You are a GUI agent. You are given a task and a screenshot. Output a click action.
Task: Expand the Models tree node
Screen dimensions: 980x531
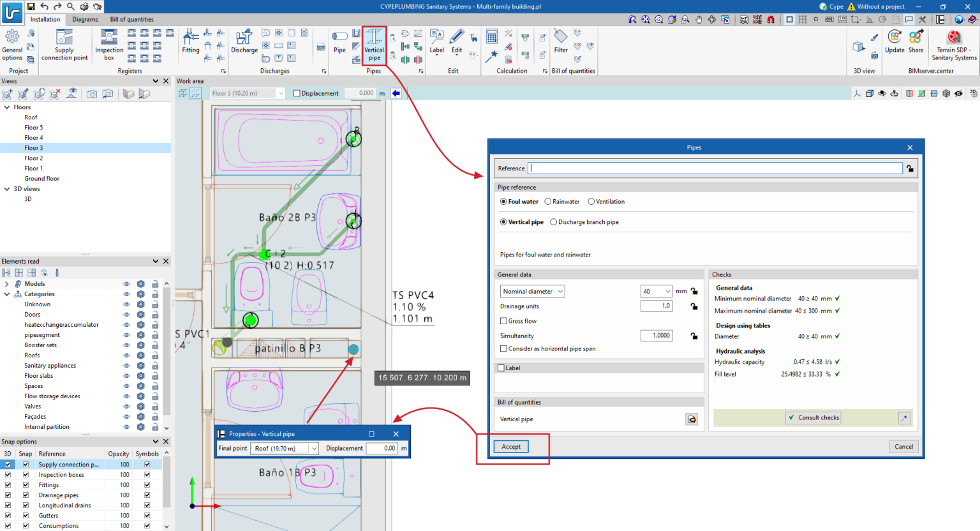[7, 284]
